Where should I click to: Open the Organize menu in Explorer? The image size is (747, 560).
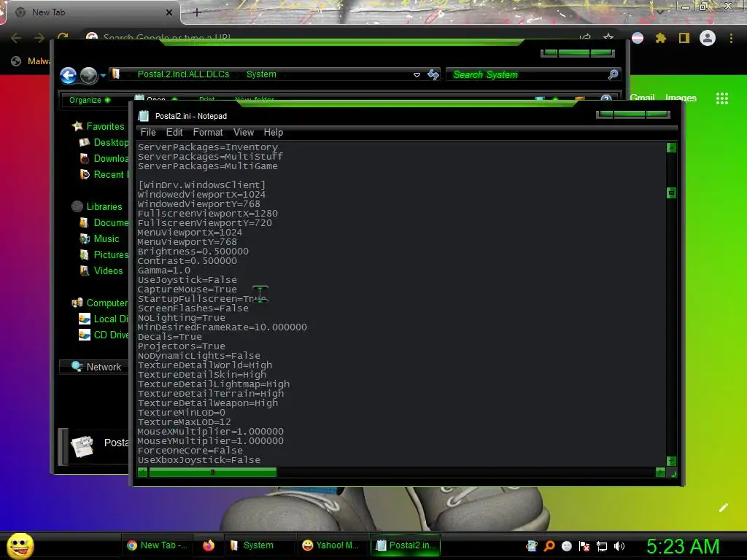click(90, 100)
